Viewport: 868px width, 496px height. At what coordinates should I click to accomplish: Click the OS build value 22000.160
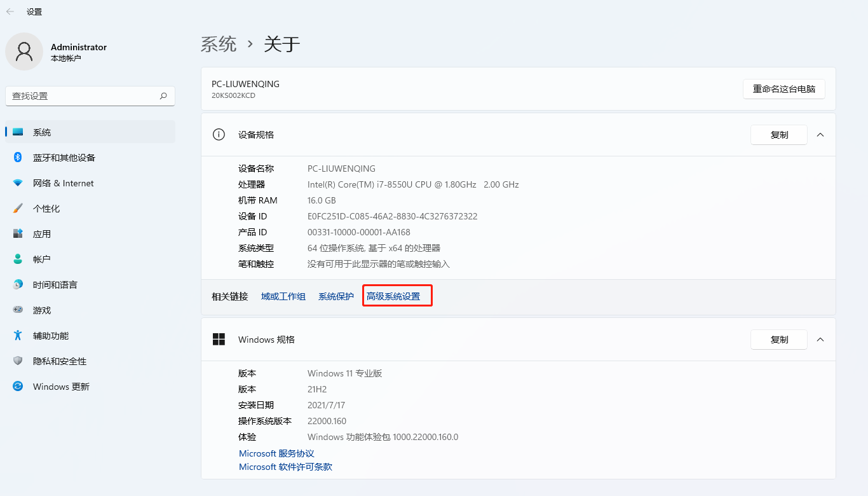(327, 421)
